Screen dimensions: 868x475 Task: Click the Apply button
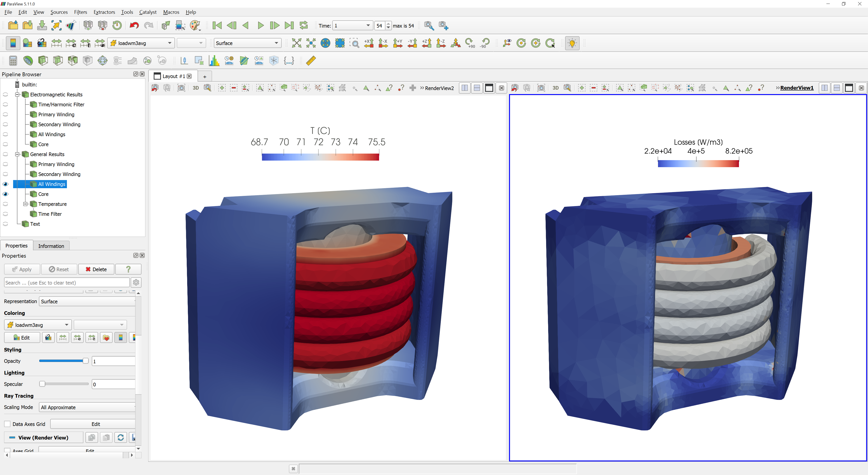(x=22, y=269)
